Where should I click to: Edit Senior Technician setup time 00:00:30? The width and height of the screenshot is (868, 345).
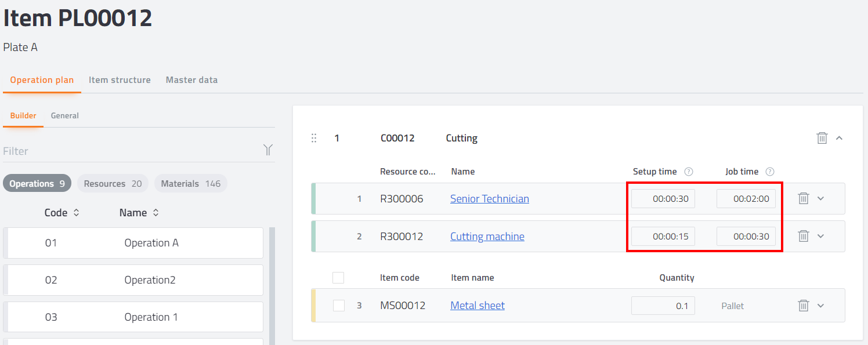pos(663,199)
